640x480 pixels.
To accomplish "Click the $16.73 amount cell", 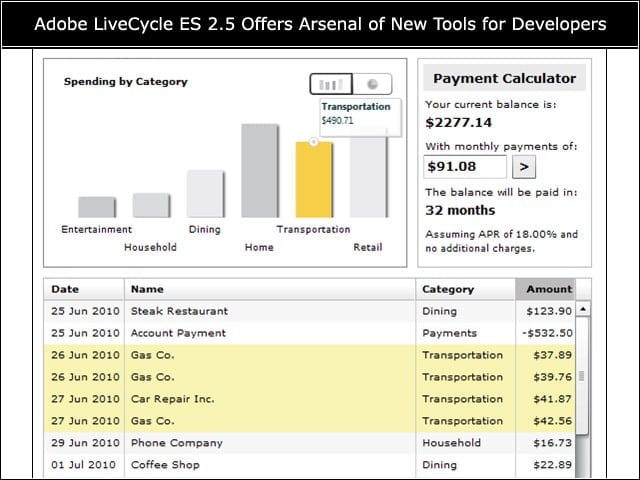I will pyautogui.click(x=553, y=443).
